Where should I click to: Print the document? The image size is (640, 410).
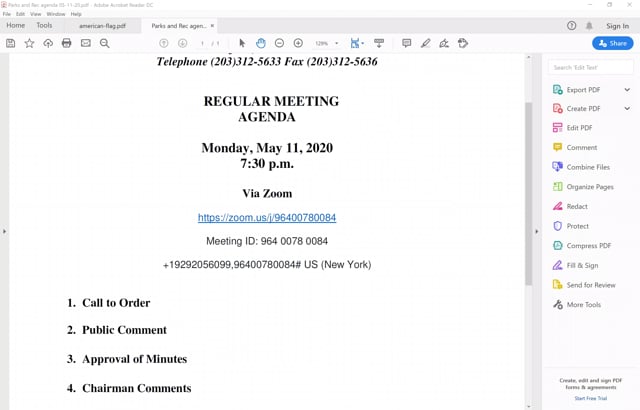click(x=67, y=43)
